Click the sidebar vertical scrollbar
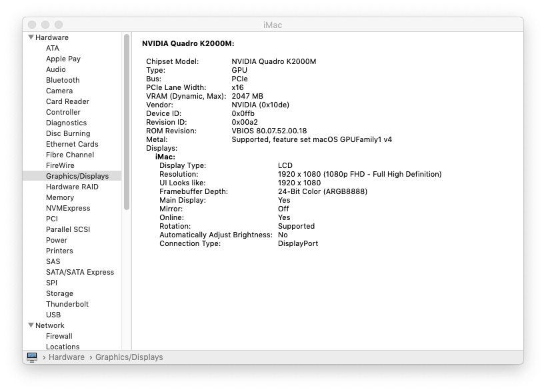The image size is (546, 392). point(127,122)
